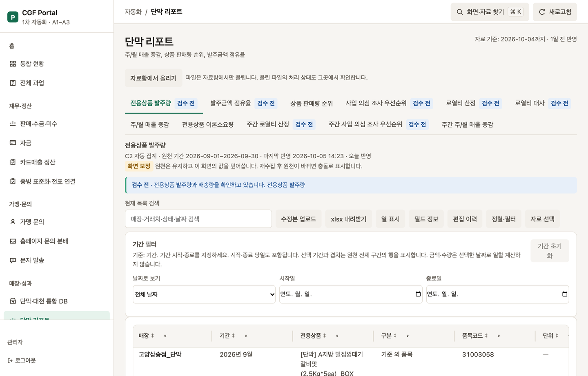Click the 홈페이지 문의 분배 inbox icon
This screenshot has width=588, height=376.
pyautogui.click(x=13, y=241)
